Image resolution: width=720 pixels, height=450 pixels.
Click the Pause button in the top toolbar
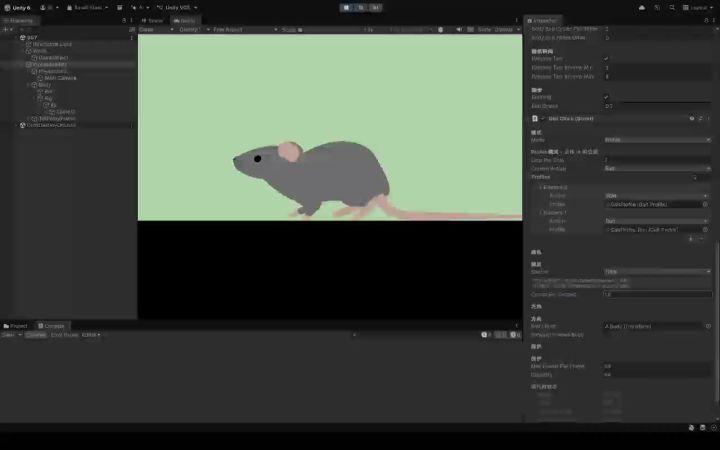361,8
